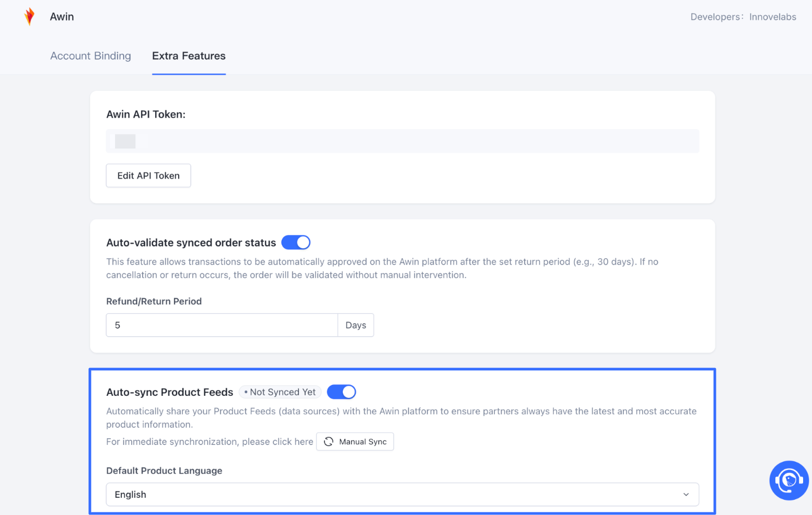Select the Extra Features tab
Image resolution: width=812 pixels, height=515 pixels.
189,56
